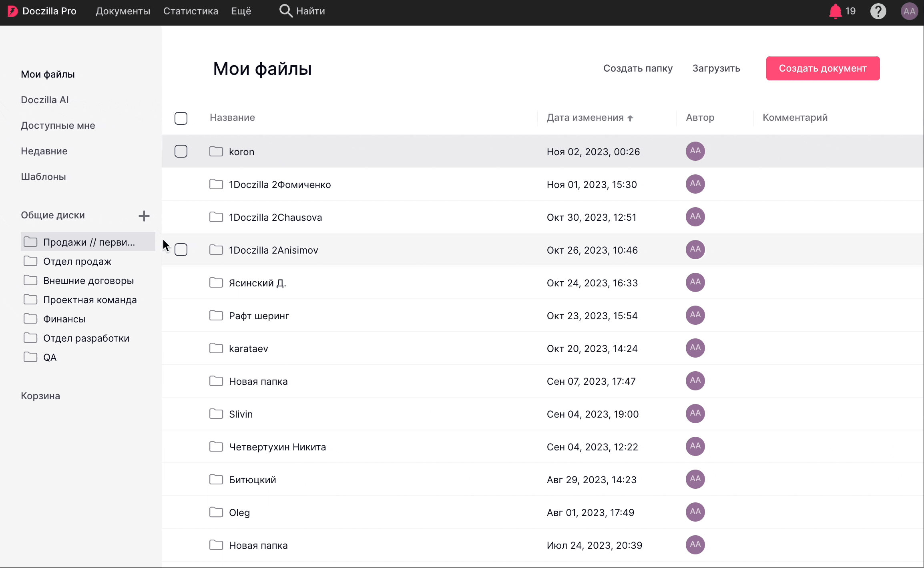This screenshot has width=924, height=568.
Task: Go to Мои файлы in sidebar
Action: pyautogui.click(x=48, y=74)
